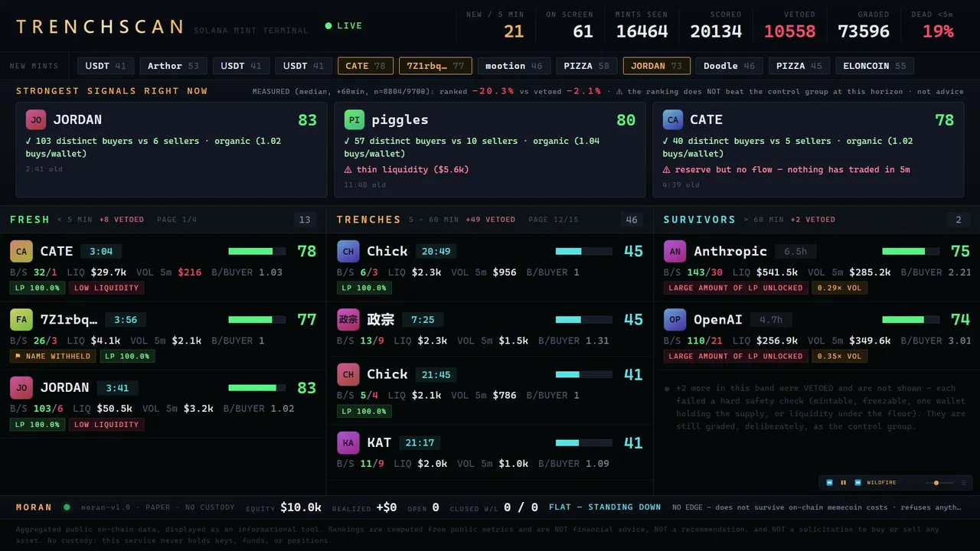The width and height of the screenshot is (980, 551).
Task: Click the PI avatar on piggles card
Action: (x=354, y=120)
